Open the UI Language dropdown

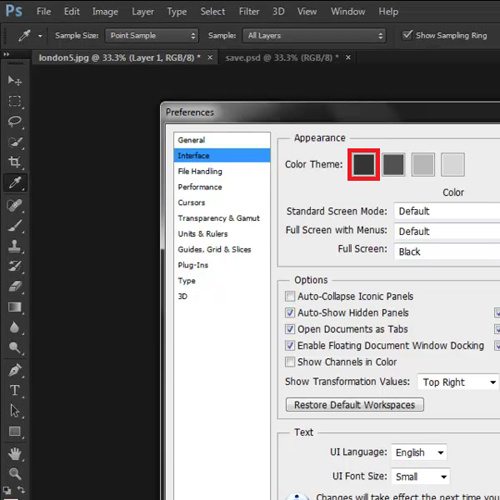click(x=419, y=452)
